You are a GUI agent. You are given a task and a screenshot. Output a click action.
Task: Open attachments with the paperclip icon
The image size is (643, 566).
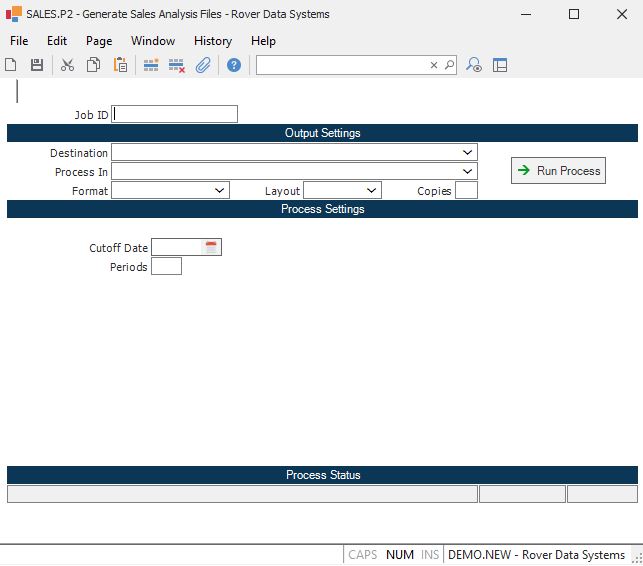(203, 65)
